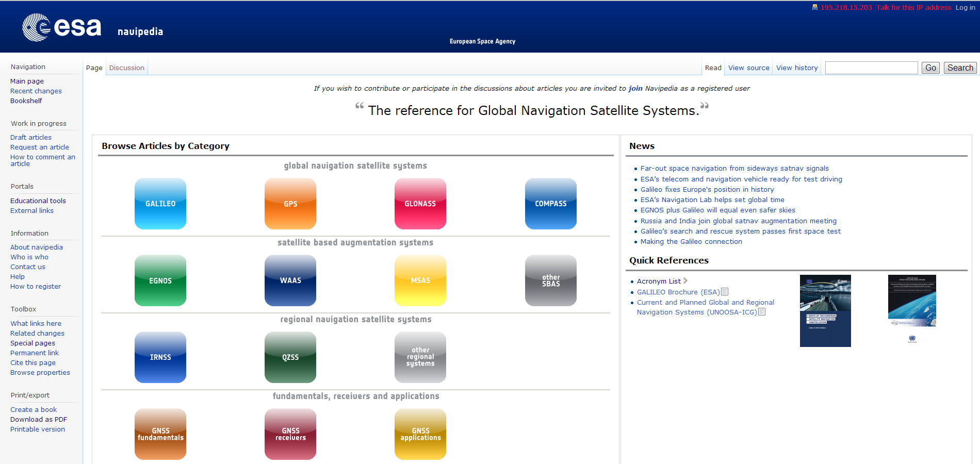
Task: Select the Page tab
Action: (x=94, y=68)
